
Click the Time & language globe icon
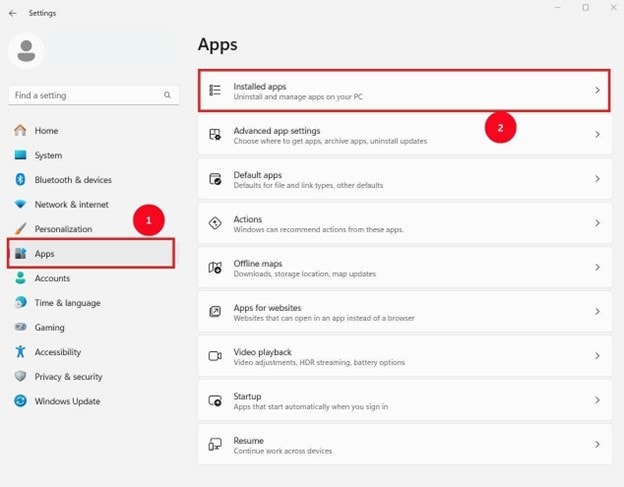(20, 302)
